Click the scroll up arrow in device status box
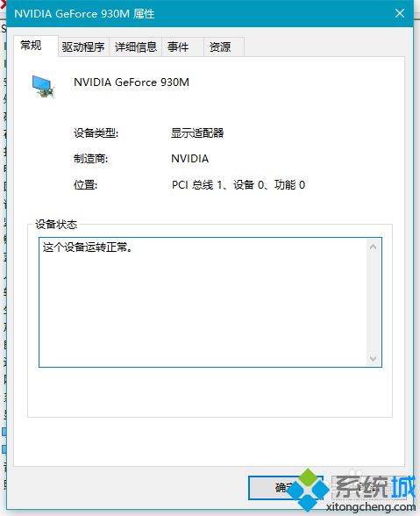 (373, 247)
